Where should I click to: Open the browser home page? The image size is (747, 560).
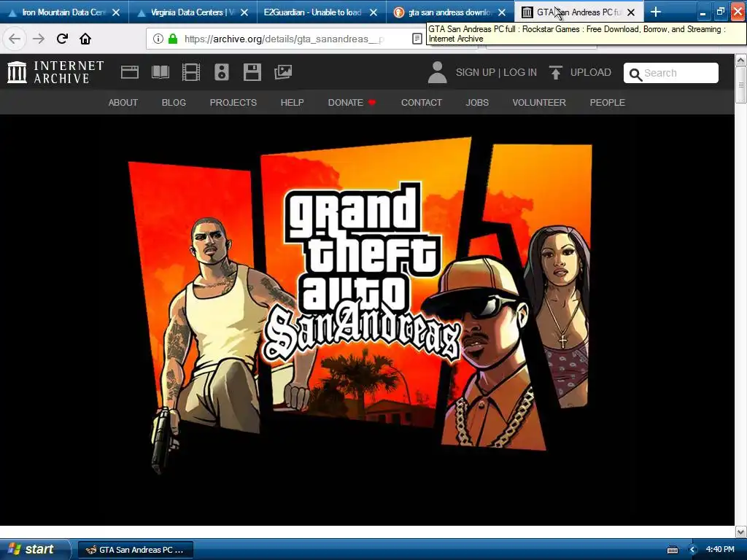coord(85,39)
